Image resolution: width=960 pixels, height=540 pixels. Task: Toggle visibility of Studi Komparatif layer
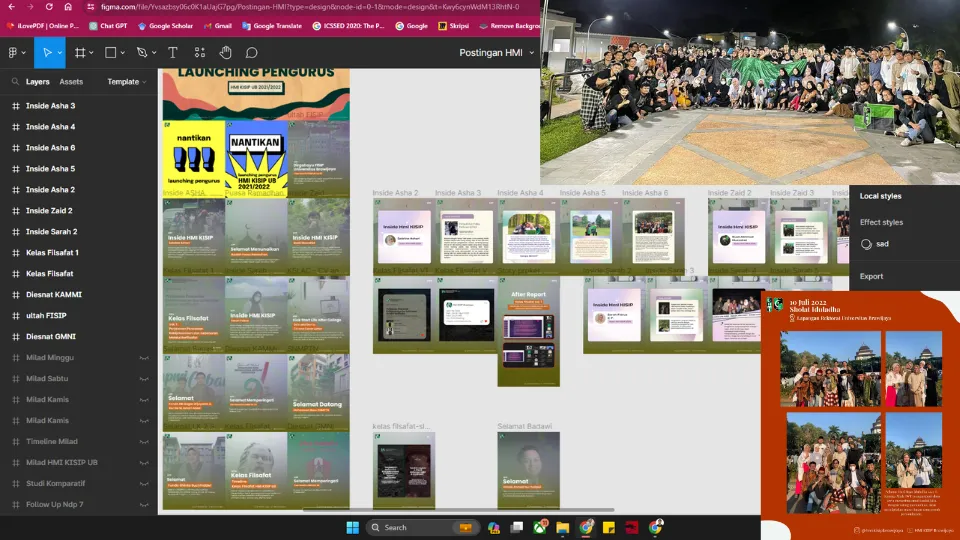point(144,484)
